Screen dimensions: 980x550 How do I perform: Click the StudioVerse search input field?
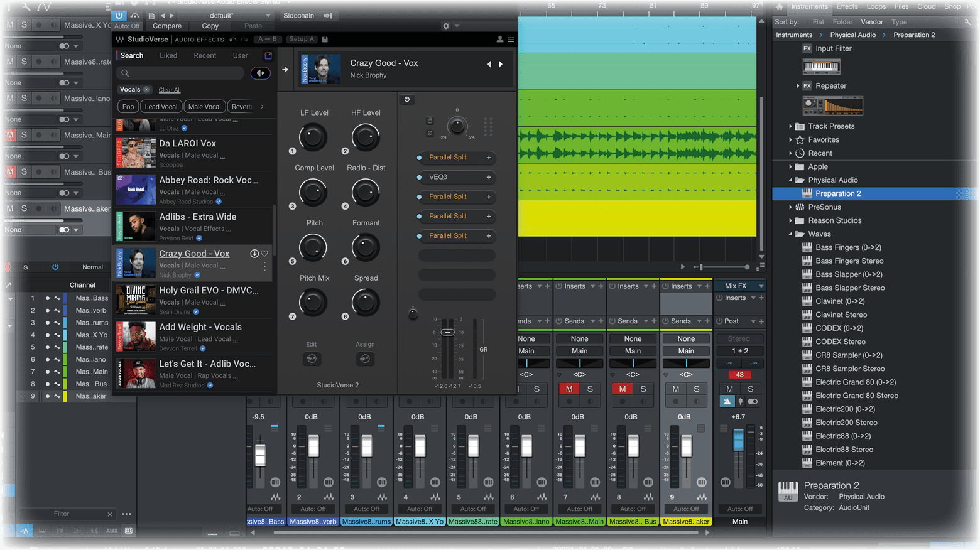[180, 73]
